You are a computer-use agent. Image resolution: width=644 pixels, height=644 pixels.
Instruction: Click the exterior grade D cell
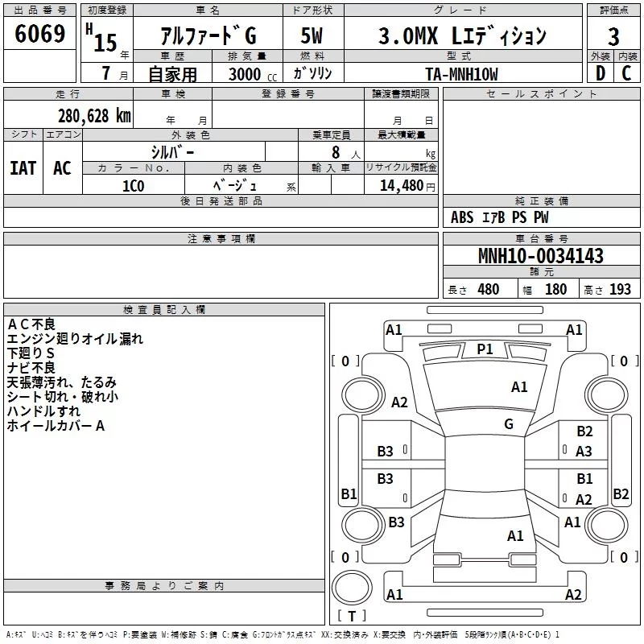coord(600,73)
